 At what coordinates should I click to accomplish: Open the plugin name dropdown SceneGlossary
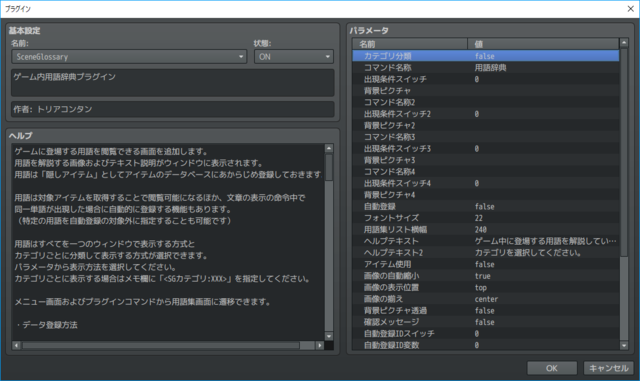click(x=129, y=57)
